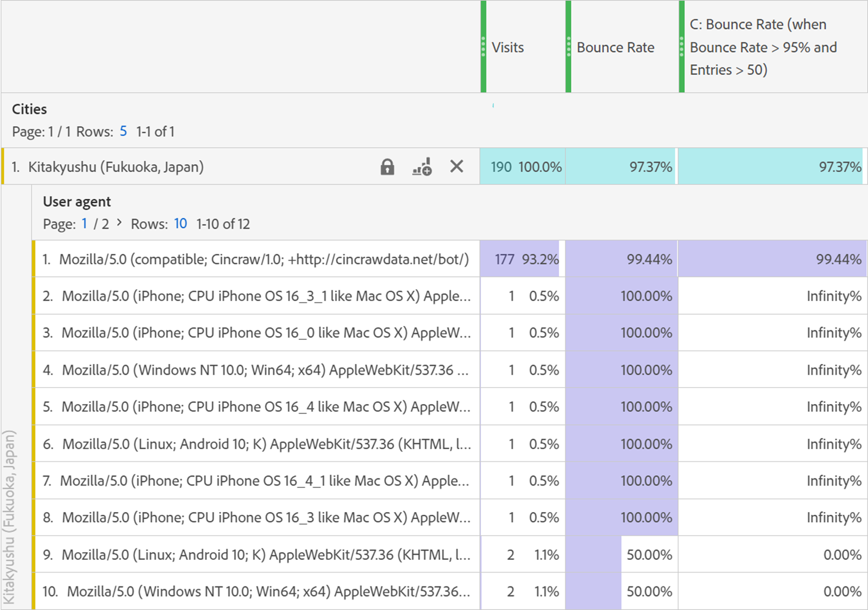Click the 0.00% calculated cell in row 10

pos(773,591)
